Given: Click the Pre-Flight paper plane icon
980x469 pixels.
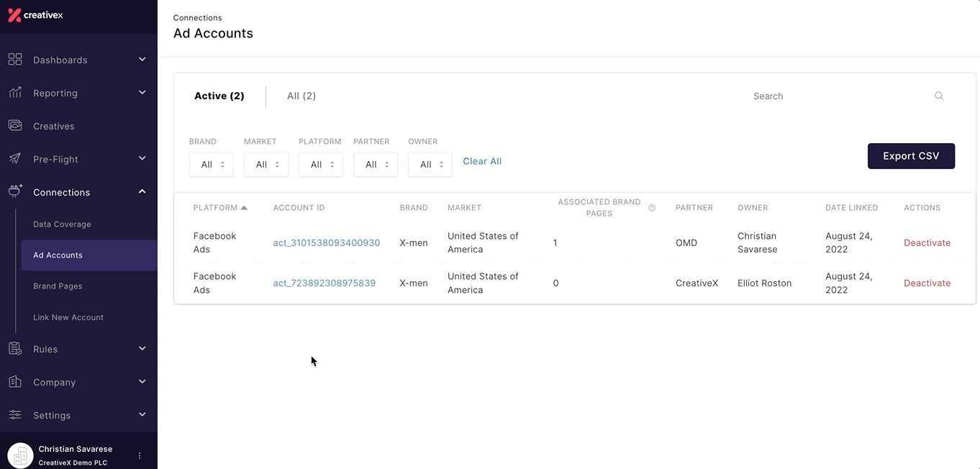Looking at the screenshot, I should [15, 159].
